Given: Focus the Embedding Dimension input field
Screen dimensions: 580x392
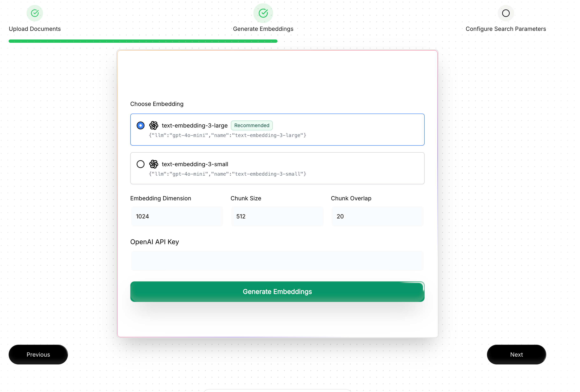Looking at the screenshot, I should [177, 216].
